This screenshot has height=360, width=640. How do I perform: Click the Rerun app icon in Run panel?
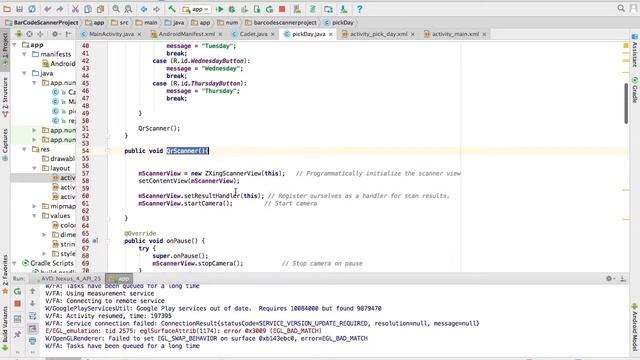pos(17,291)
